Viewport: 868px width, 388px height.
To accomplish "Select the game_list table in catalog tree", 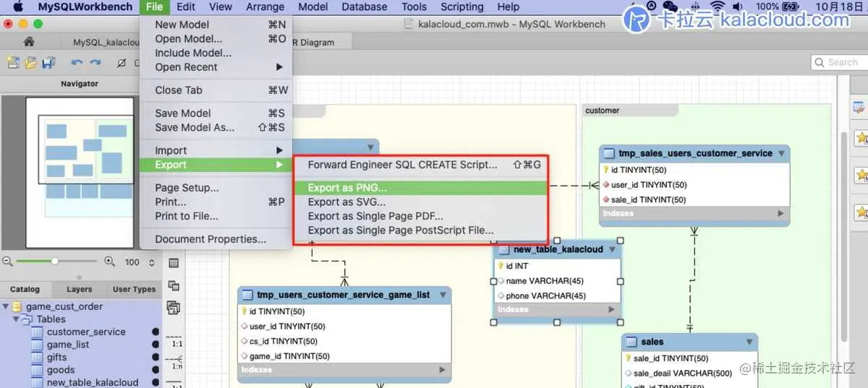I will coord(69,345).
